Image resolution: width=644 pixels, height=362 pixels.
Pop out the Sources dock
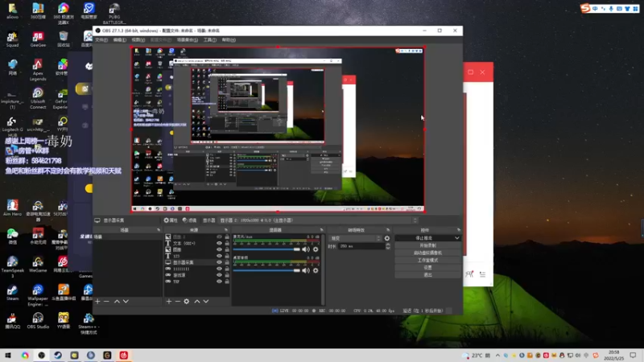226,230
